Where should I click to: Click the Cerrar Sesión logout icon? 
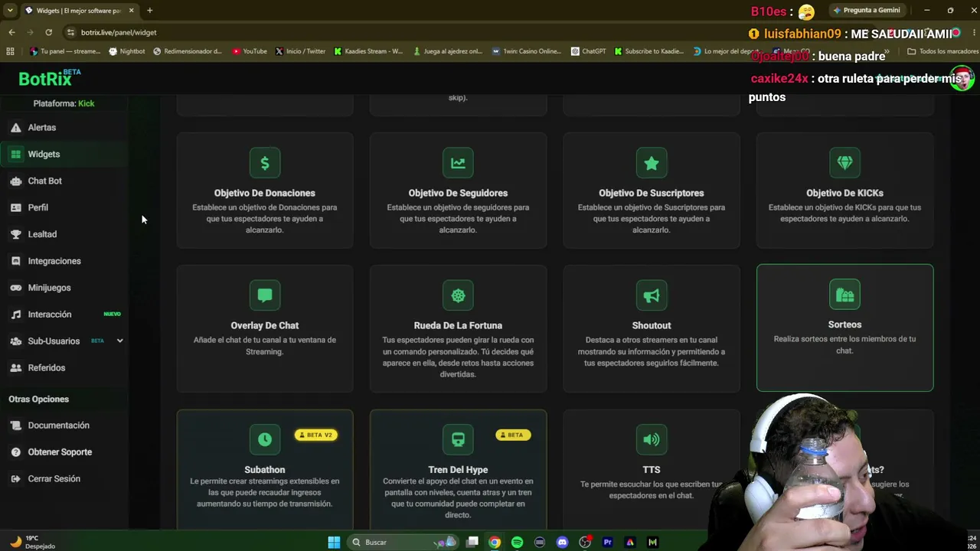(x=15, y=479)
